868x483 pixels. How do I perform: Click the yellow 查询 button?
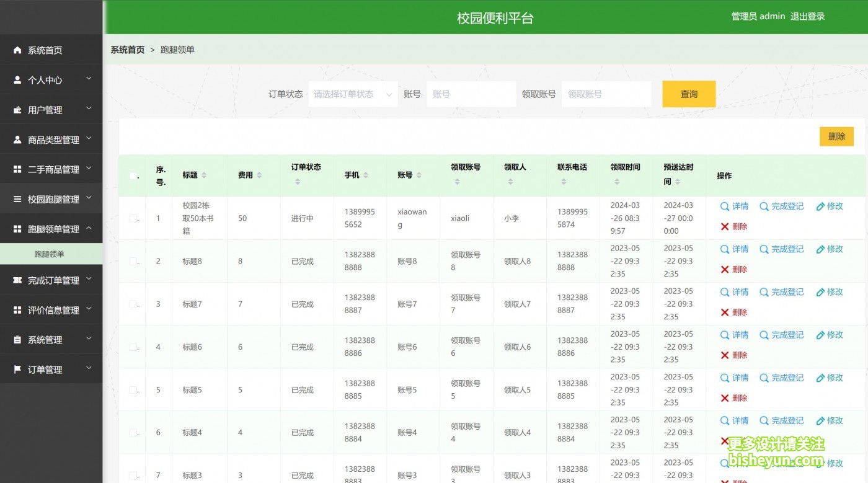tap(689, 94)
